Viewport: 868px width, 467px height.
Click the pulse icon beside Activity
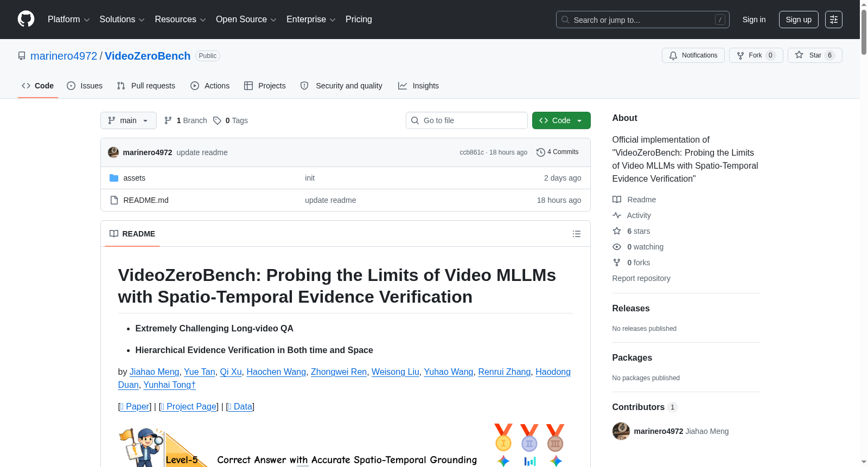[x=617, y=215]
